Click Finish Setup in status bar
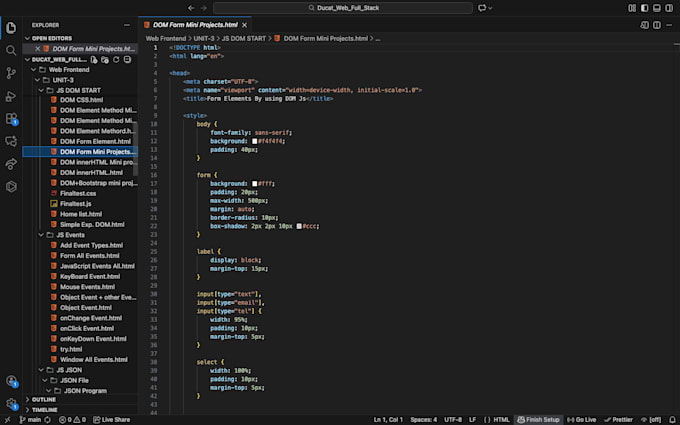Viewport: 680px width, 425px height. pyautogui.click(x=538, y=419)
